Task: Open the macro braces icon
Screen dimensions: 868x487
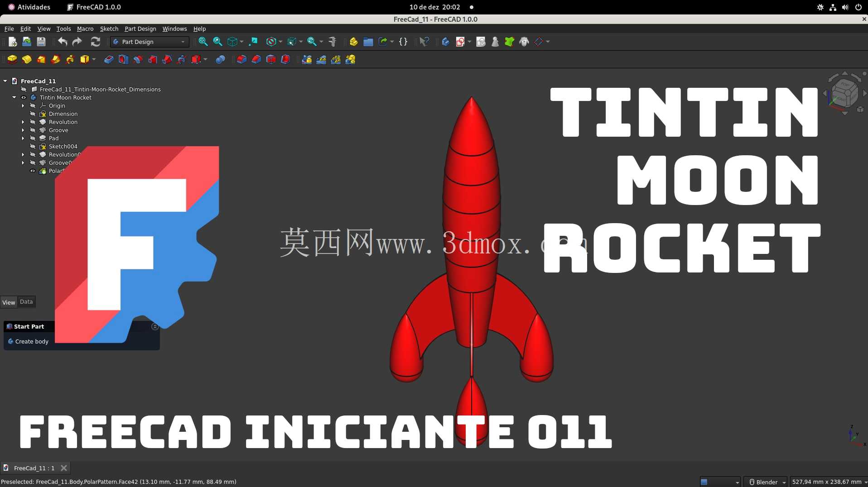Action: click(403, 42)
